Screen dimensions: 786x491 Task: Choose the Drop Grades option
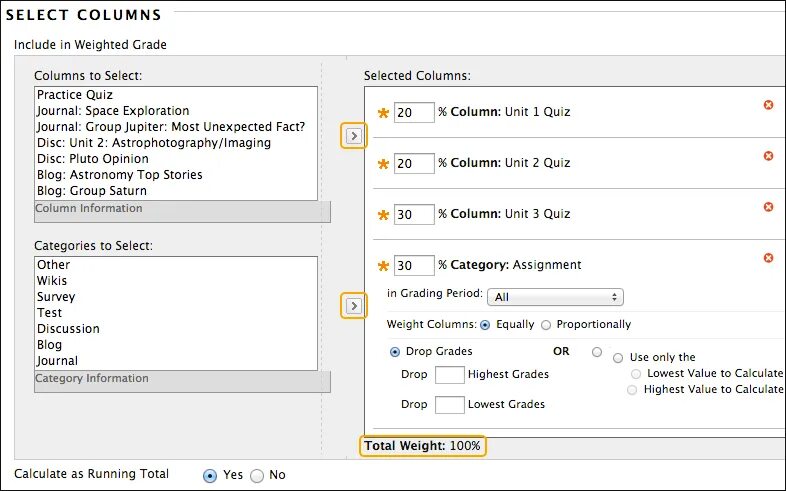click(395, 352)
